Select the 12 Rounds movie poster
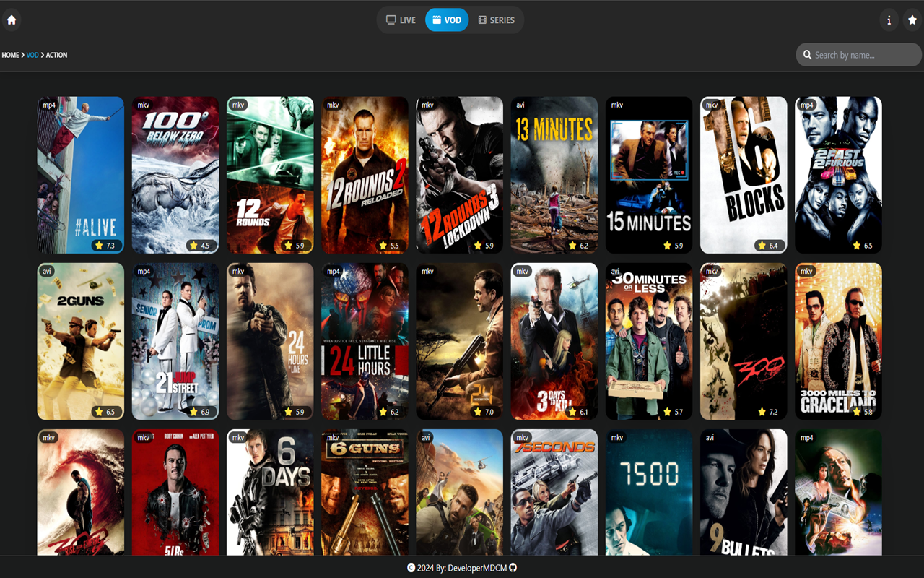This screenshot has width=924, height=578. (x=270, y=175)
